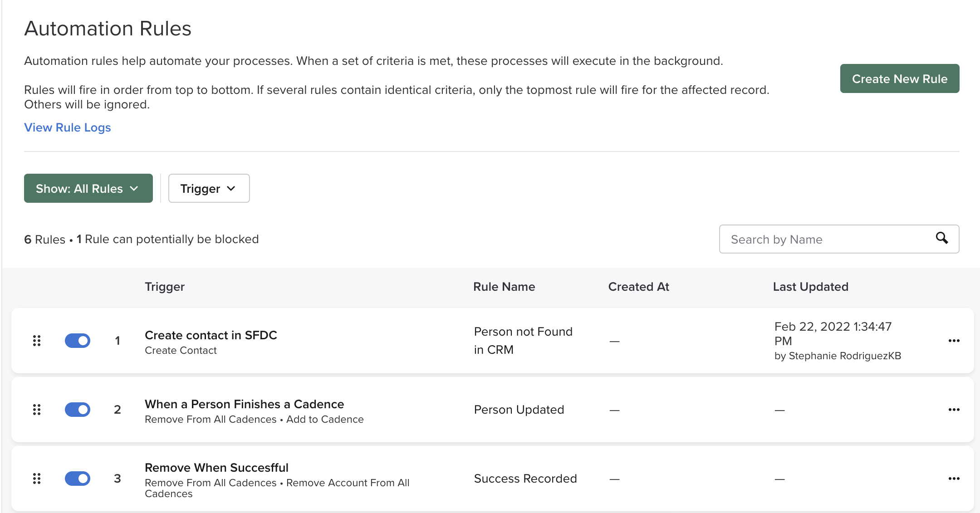Click the Create New Rule button
The image size is (980, 513).
click(899, 78)
